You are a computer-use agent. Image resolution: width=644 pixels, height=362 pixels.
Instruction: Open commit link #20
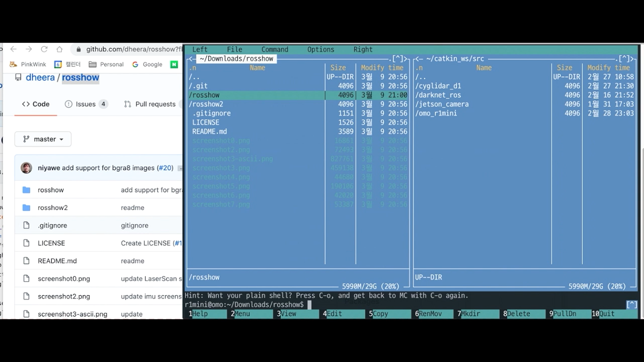point(165,168)
